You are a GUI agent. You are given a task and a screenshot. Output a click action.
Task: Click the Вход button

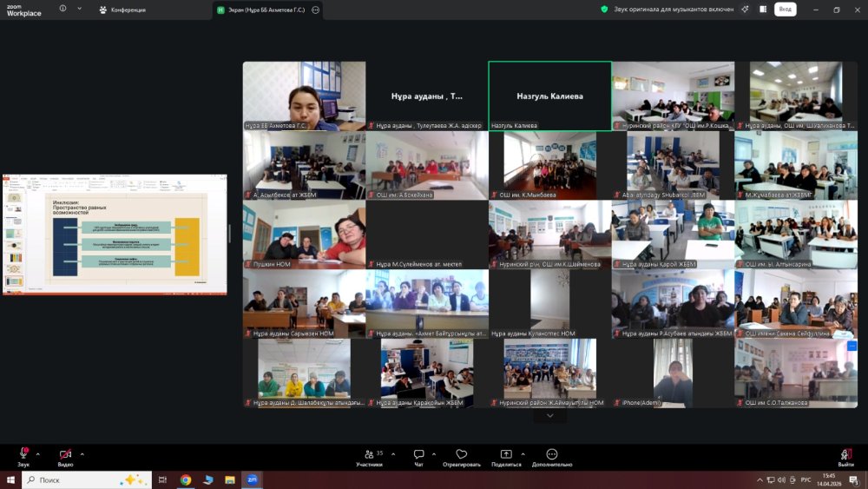[x=785, y=10]
